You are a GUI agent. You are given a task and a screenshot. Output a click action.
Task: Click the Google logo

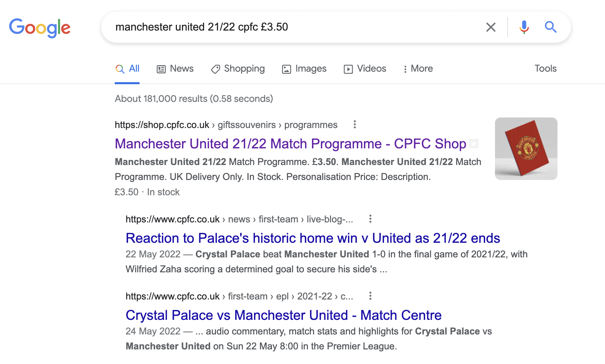pos(40,28)
